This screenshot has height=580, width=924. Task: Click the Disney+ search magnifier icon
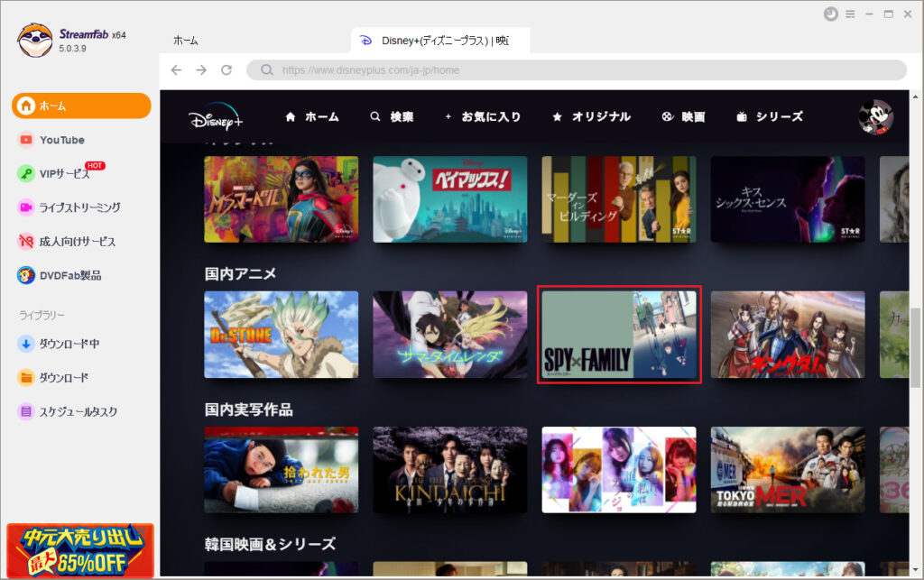tap(374, 116)
